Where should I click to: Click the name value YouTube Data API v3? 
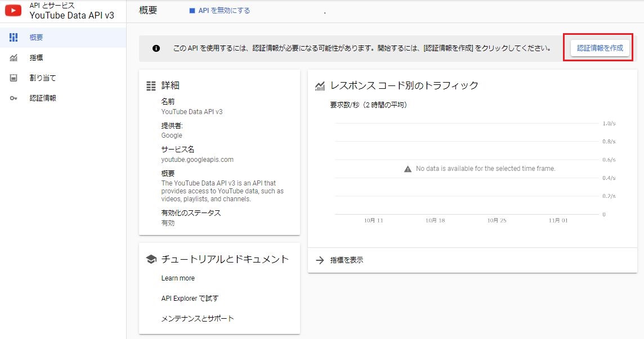192,112
